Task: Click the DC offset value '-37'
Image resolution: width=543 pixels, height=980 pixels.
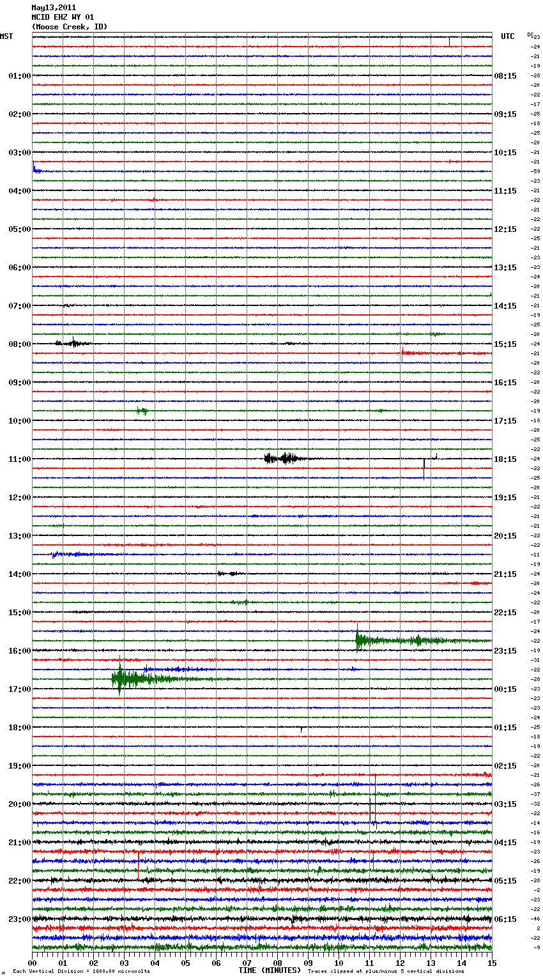Action: tap(536, 794)
